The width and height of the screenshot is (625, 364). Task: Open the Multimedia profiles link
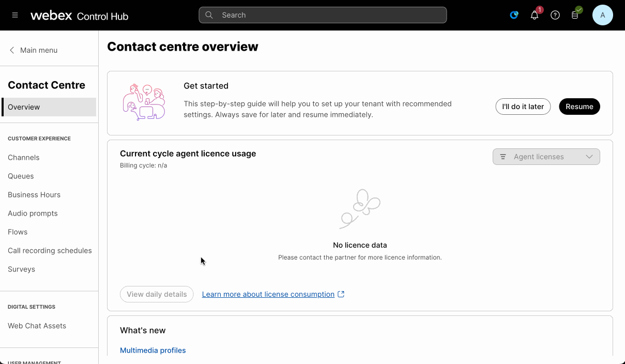[x=153, y=350]
